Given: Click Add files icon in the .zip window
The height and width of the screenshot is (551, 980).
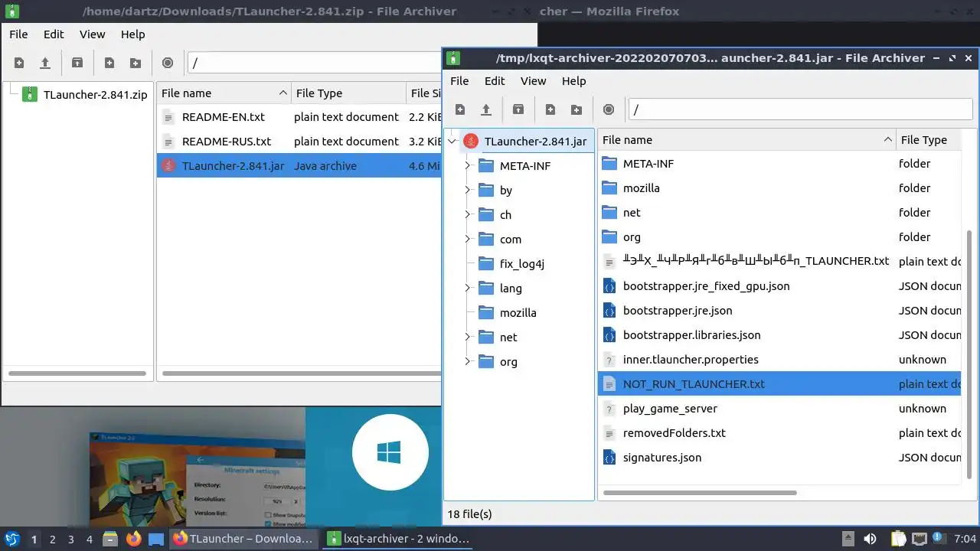Looking at the screenshot, I should tap(109, 63).
